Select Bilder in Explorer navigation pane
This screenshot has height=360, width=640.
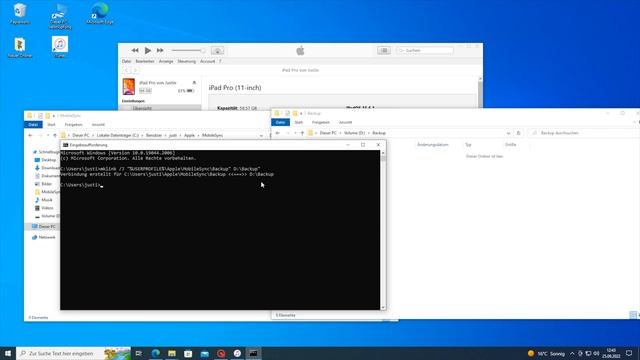(x=44, y=184)
